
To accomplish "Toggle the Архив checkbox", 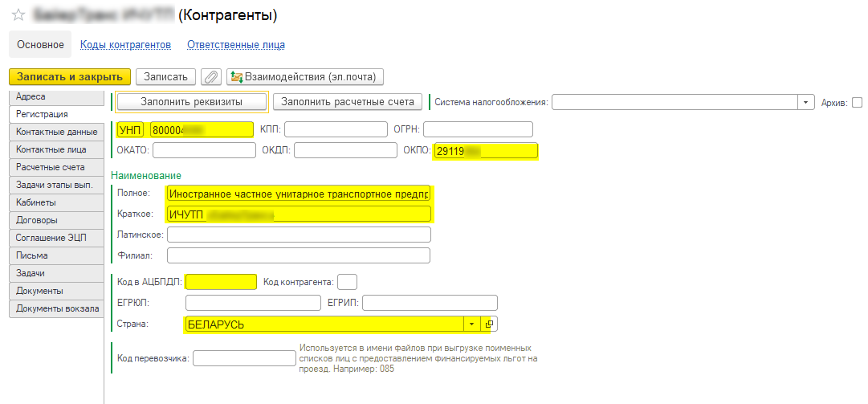I will click(x=857, y=102).
